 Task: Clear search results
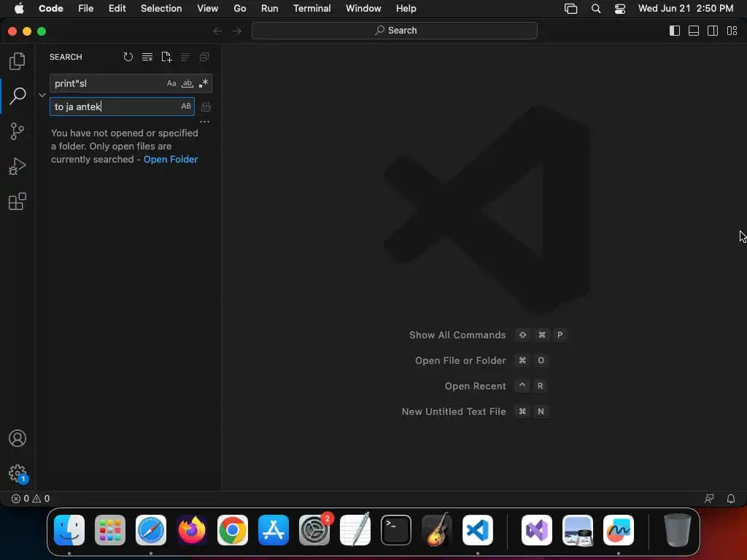[147, 57]
